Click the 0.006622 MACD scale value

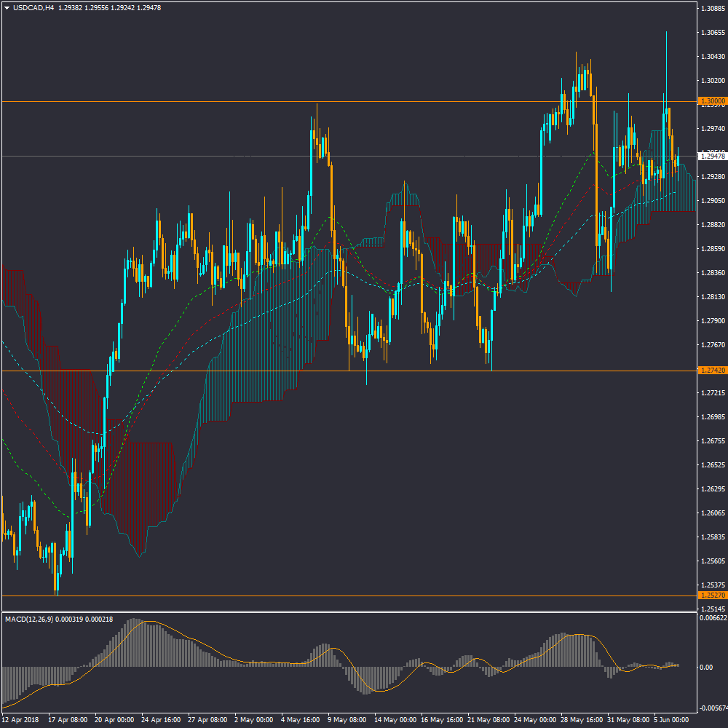pyautogui.click(x=711, y=618)
